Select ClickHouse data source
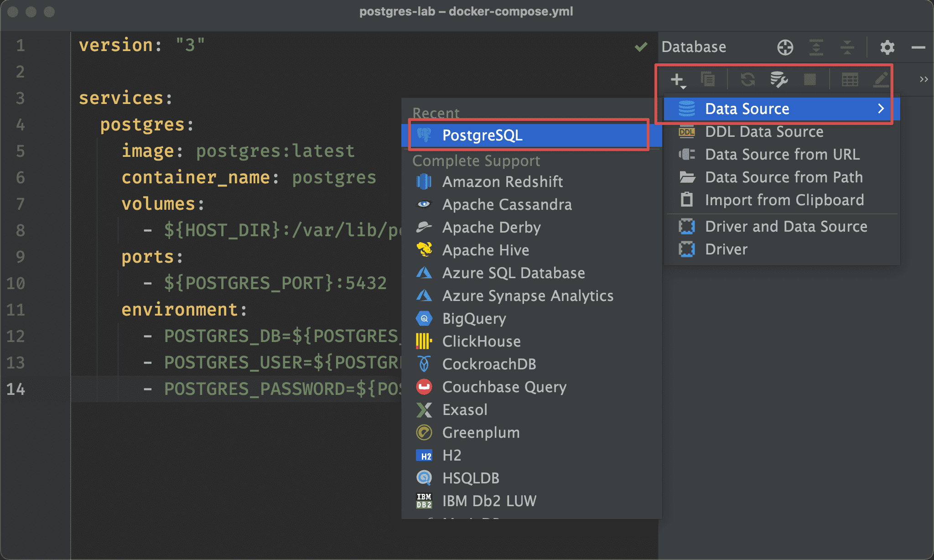This screenshot has height=560, width=934. (531, 342)
